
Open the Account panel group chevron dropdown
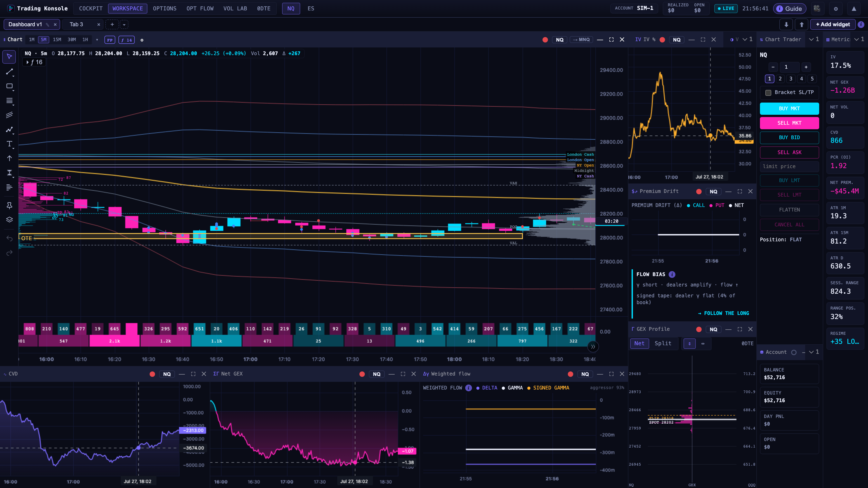814,352
